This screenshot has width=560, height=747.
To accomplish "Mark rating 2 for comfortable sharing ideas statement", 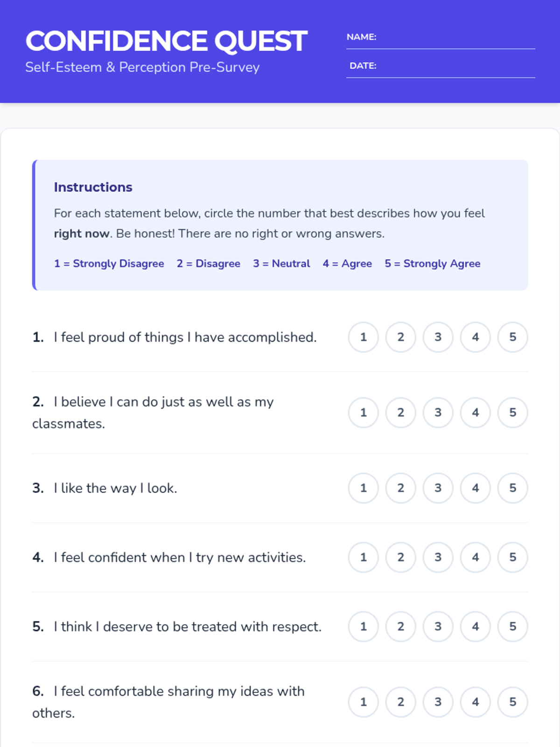I will [x=401, y=702].
